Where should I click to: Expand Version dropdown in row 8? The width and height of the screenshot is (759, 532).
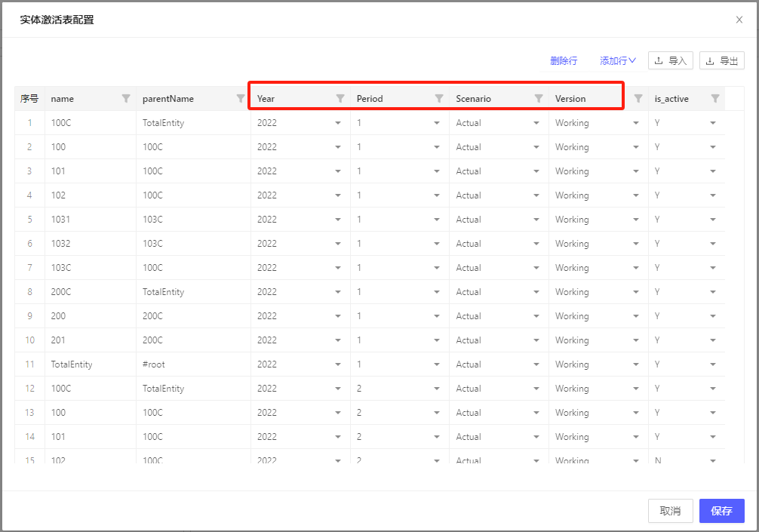tap(636, 292)
